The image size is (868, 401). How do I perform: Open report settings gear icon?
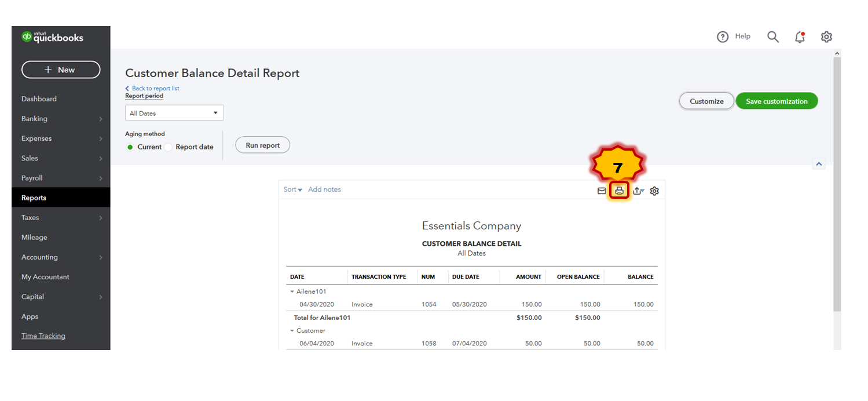point(654,191)
